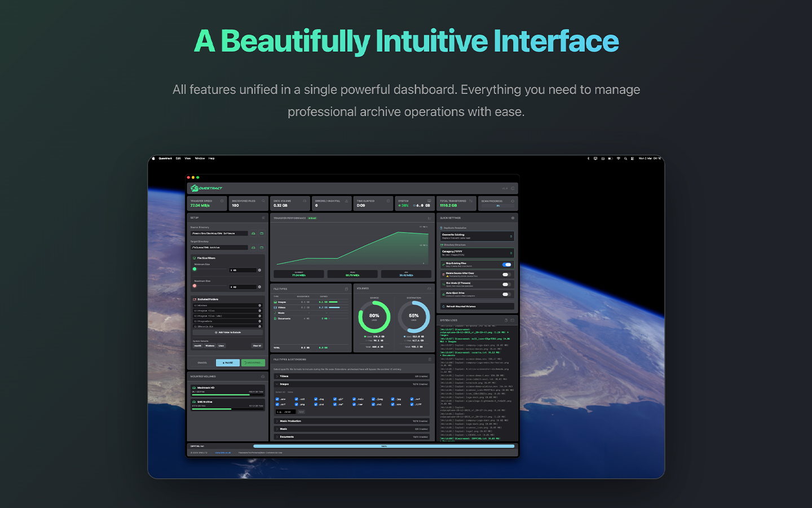
Task: Uncheck the .tiff extension checkbox
Action: tap(412, 404)
